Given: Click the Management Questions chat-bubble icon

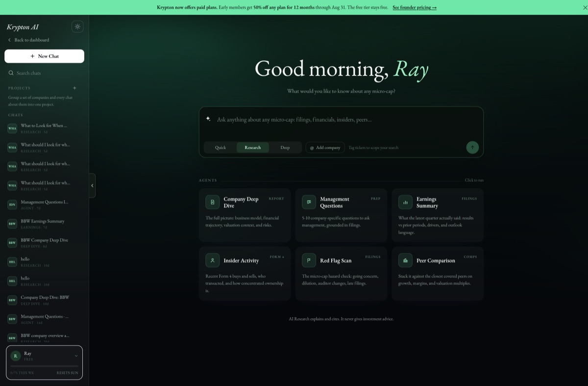Looking at the screenshot, I should point(309,202).
